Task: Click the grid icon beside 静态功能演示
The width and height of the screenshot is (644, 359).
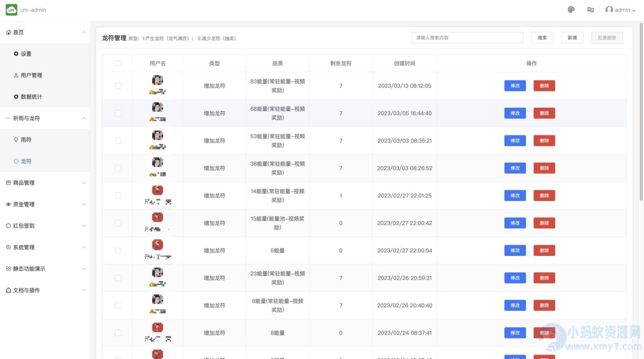Action: [x=8, y=269]
